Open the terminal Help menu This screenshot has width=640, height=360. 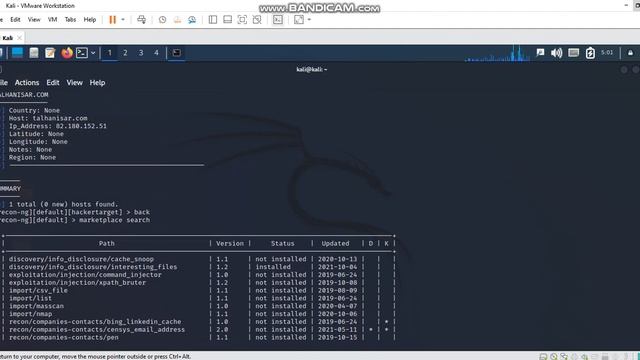(x=97, y=82)
